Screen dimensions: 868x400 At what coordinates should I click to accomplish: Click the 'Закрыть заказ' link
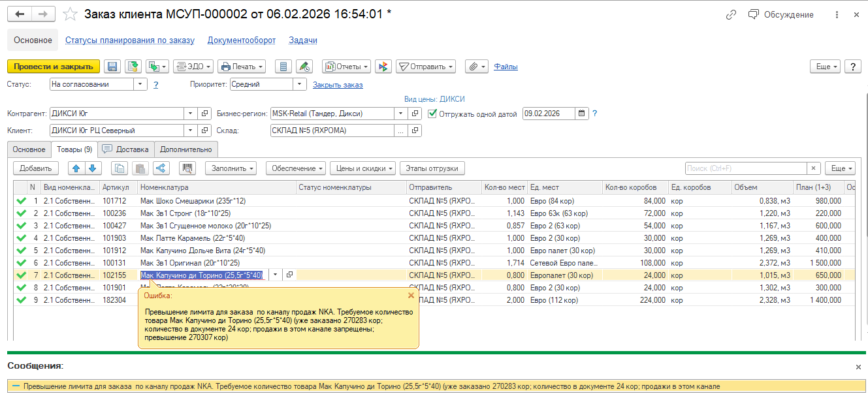338,85
